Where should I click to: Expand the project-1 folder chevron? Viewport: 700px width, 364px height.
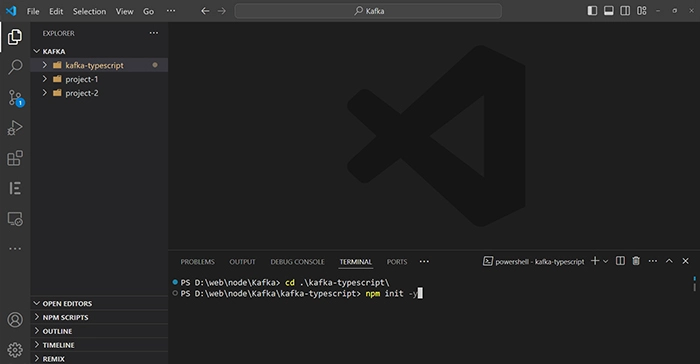pyautogui.click(x=45, y=79)
